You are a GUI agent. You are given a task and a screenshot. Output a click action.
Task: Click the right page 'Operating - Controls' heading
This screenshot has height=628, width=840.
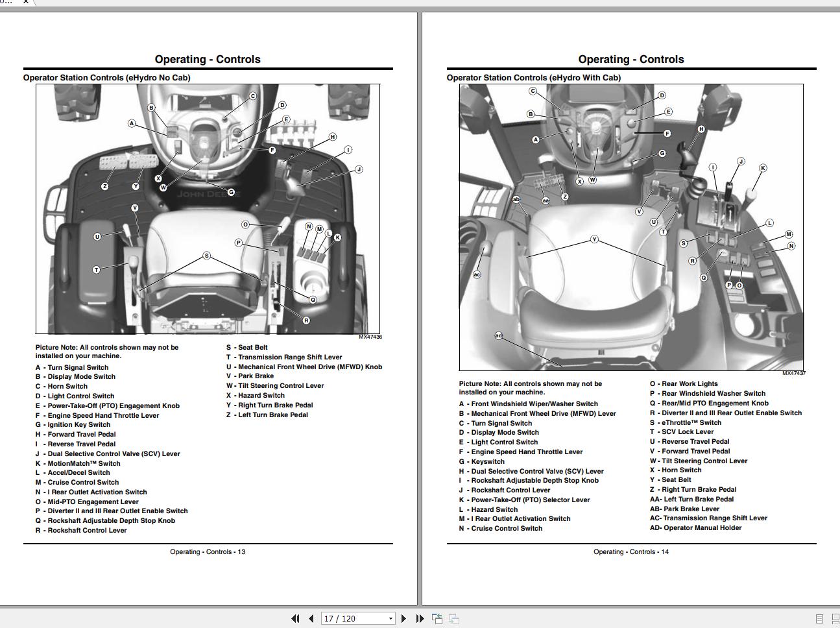(x=631, y=59)
